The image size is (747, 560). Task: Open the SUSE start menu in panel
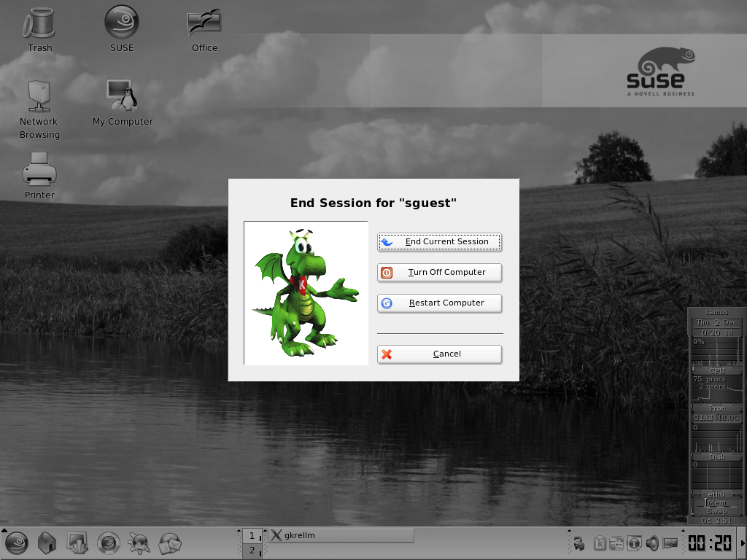16,543
